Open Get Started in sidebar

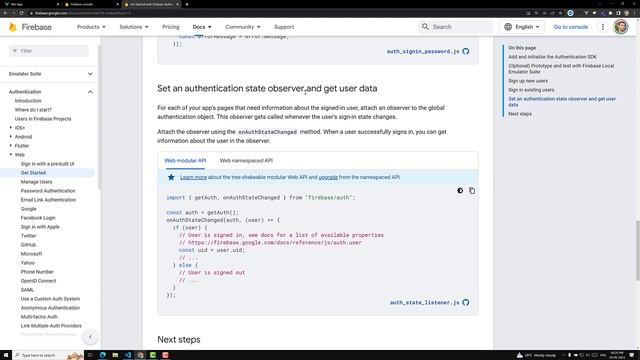point(33,173)
